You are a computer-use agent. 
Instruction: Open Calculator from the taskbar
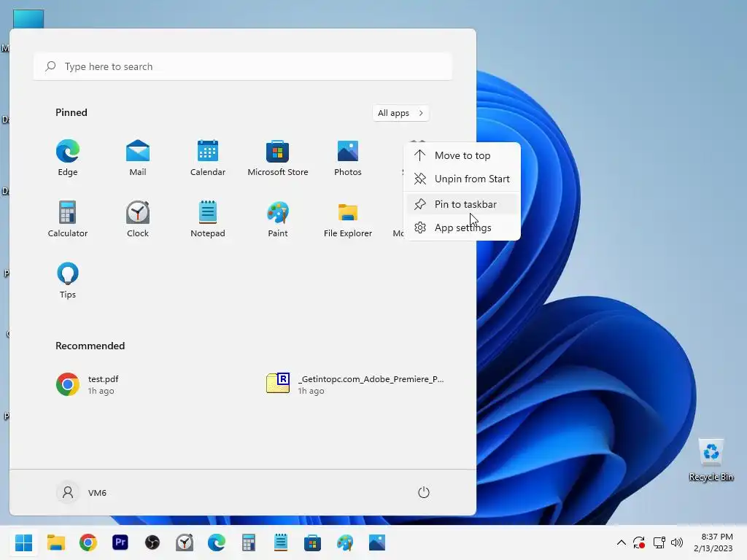tap(249, 542)
